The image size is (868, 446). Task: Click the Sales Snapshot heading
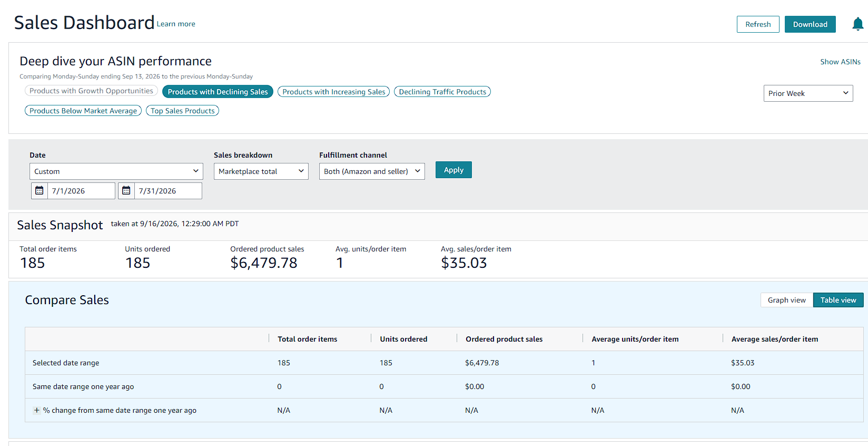[x=60, y=225]
